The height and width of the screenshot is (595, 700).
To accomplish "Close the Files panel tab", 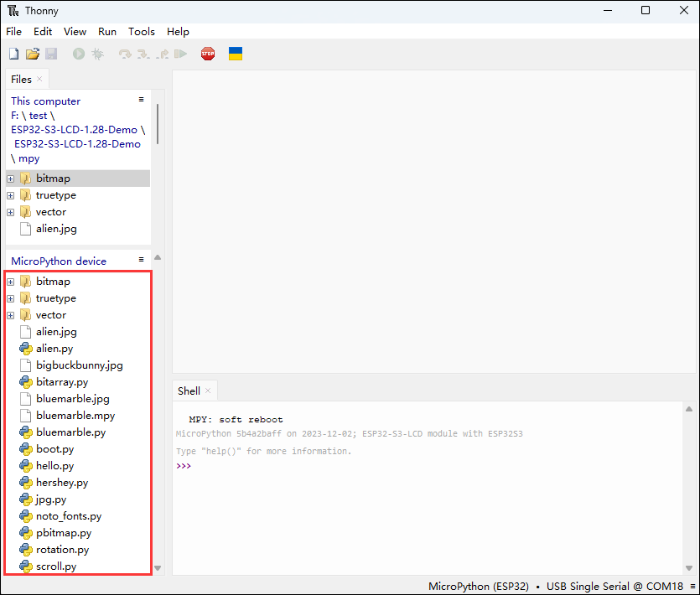I will [39, 79].
